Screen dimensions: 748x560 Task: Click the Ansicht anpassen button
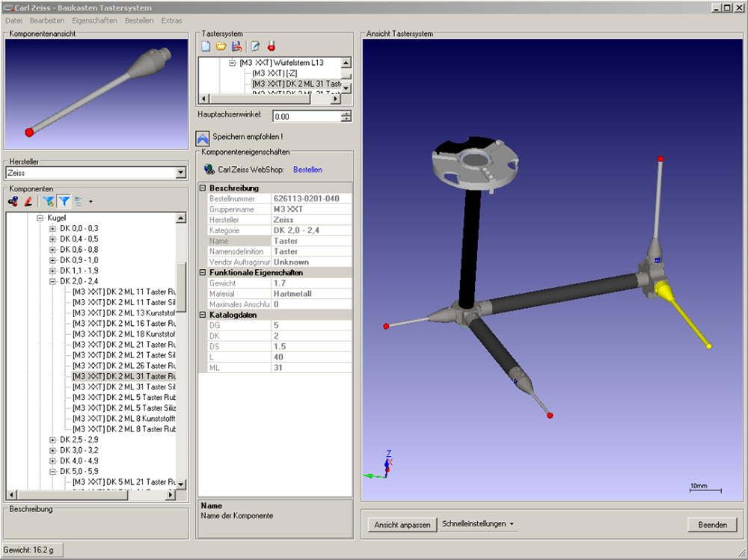[402, 525]
